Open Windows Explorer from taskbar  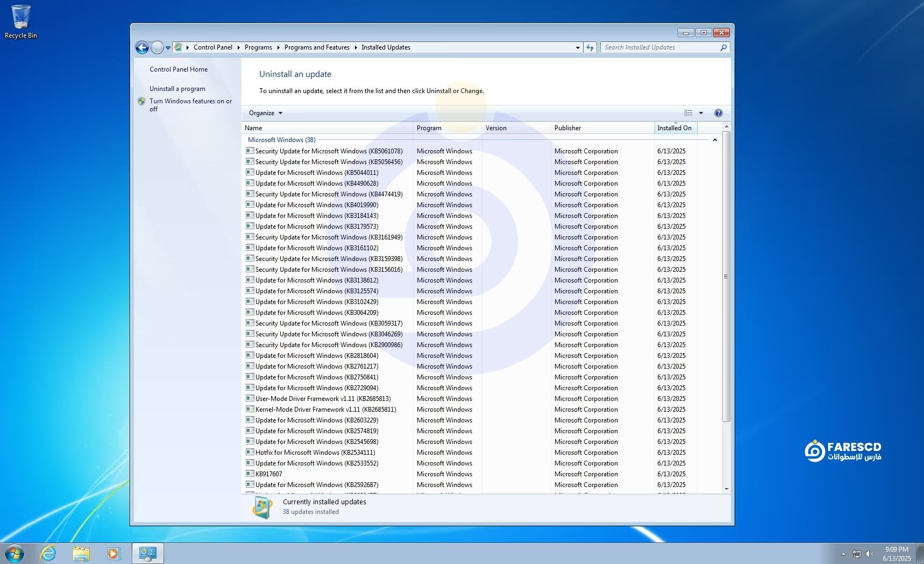click(81, 553)
